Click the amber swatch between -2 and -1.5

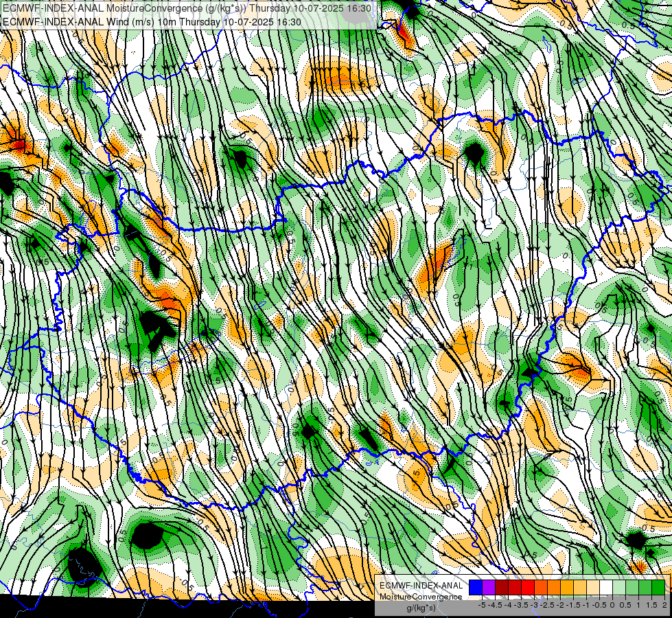click(x=567, y=588)
